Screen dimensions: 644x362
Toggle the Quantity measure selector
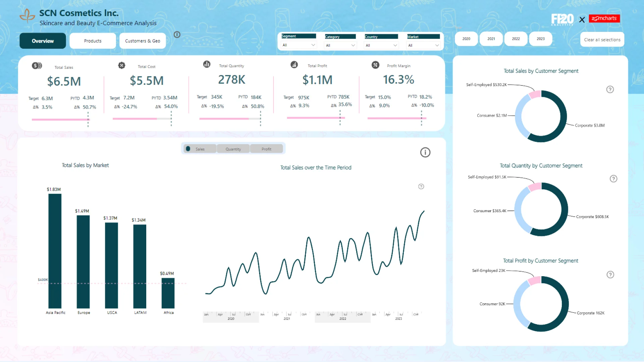tap(233, 149)
